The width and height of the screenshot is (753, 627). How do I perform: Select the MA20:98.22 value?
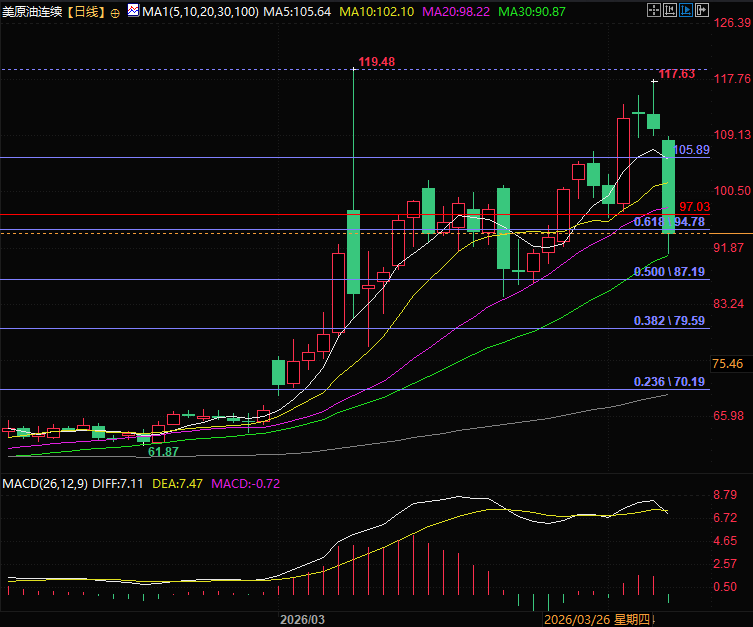tap(456, 12)
